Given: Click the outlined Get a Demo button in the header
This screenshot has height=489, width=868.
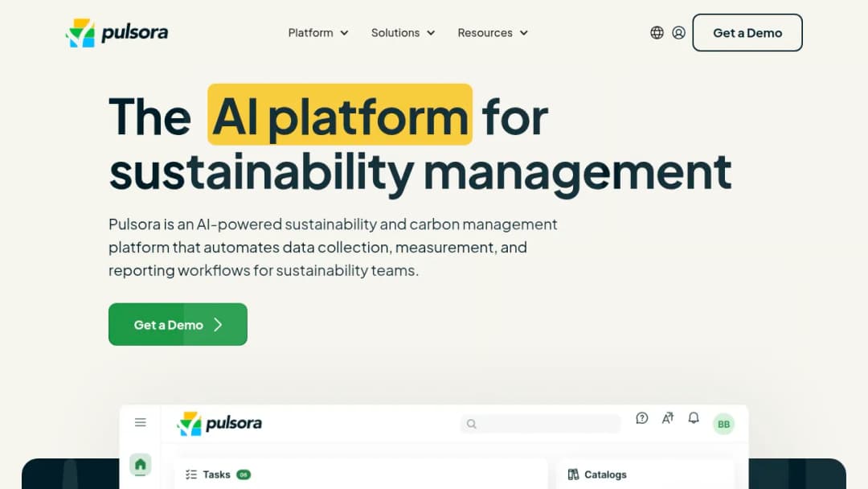Looking at the screenshot, I should [x=747, y=33].
